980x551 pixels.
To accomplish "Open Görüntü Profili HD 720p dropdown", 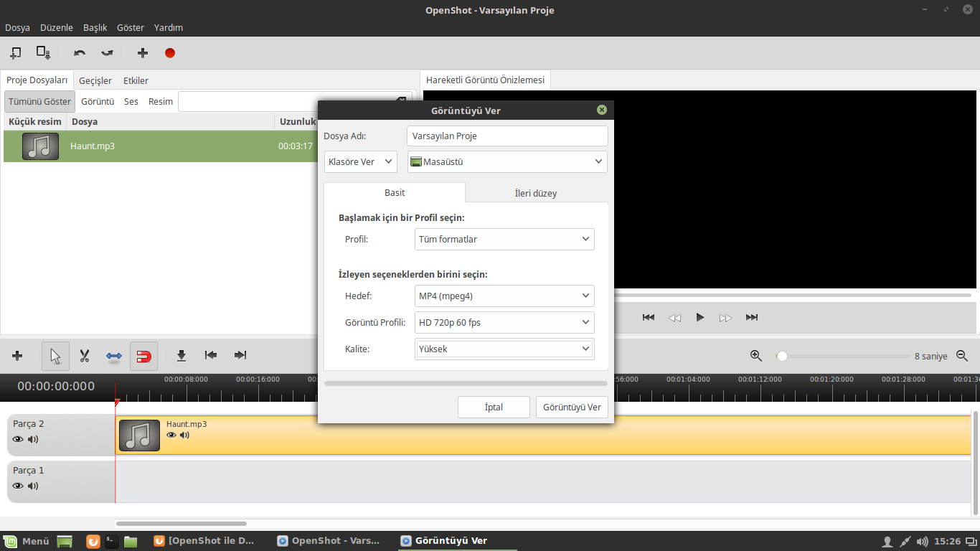I will pyautogui.click(x=505, y=322).
